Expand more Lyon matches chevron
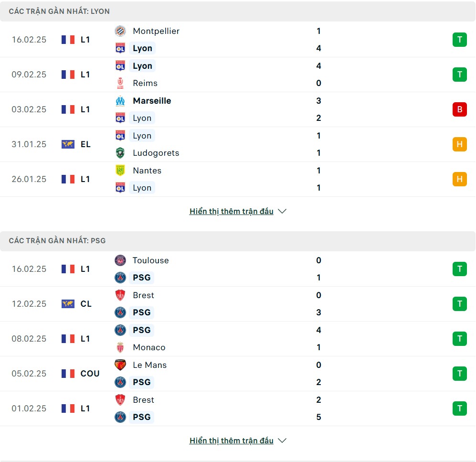Screen dimensions: 476x462 click(x=282, y=211)
